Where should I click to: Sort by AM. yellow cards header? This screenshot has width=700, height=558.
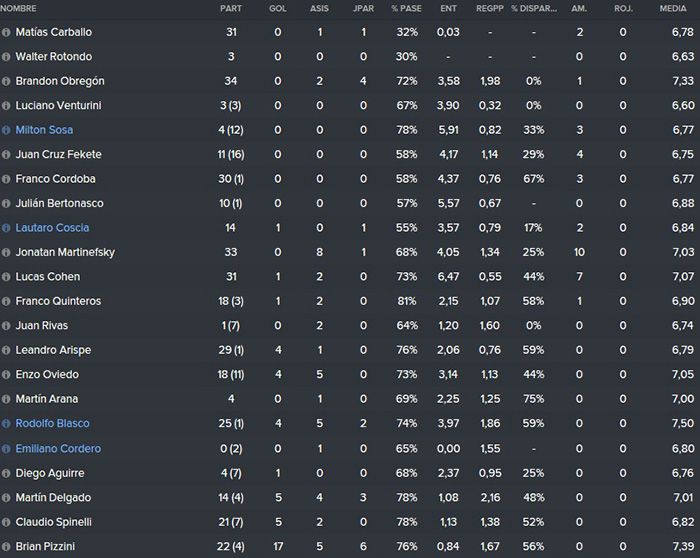pos(579,8)
